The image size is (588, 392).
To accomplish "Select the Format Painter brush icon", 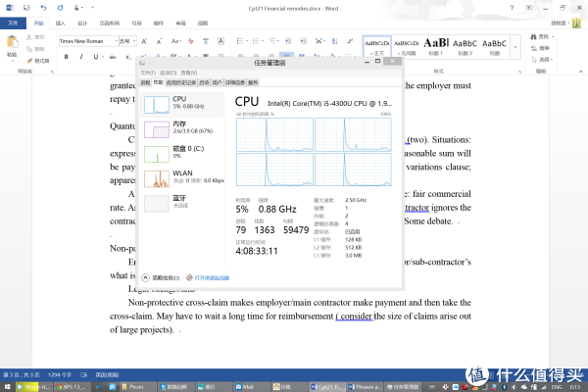I will [x=29, y=61].
